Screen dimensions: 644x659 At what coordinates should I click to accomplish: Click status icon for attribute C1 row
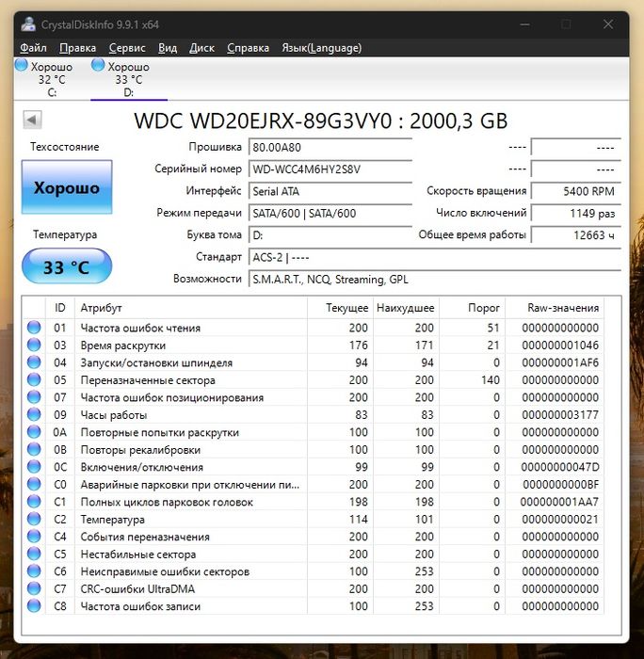[x=34, y=502]
